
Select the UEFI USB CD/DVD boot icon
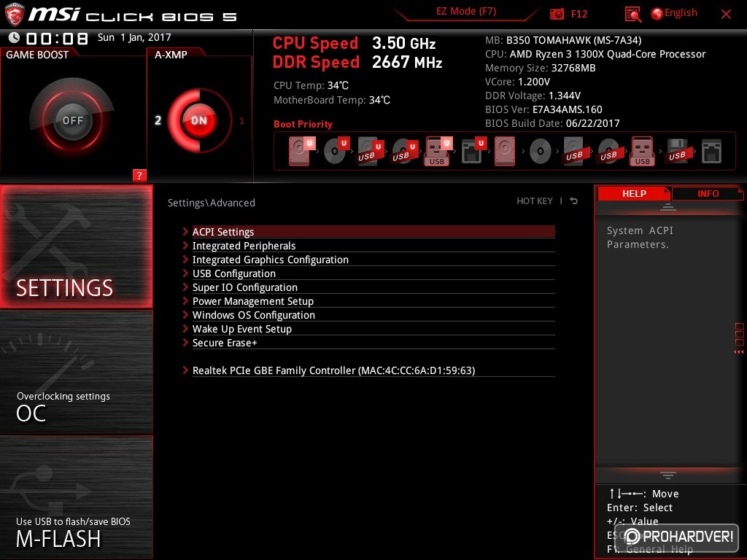pos(404,152)
